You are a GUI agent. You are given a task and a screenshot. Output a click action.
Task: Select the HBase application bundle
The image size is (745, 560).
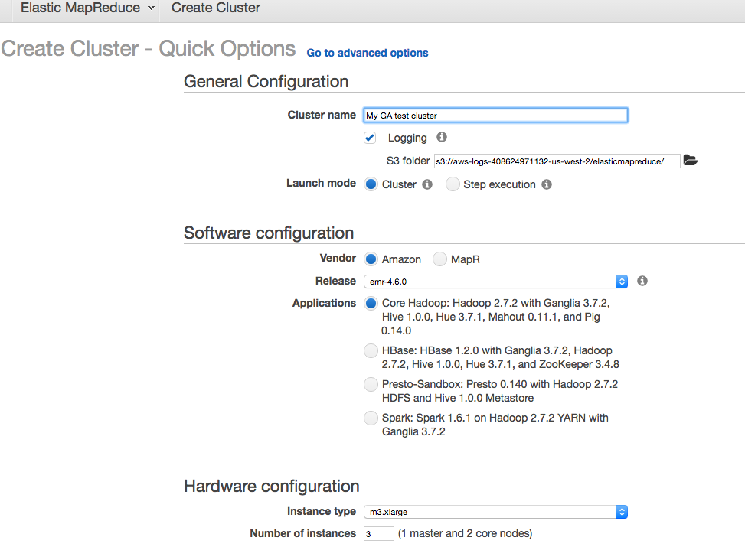tap(371, 351)
